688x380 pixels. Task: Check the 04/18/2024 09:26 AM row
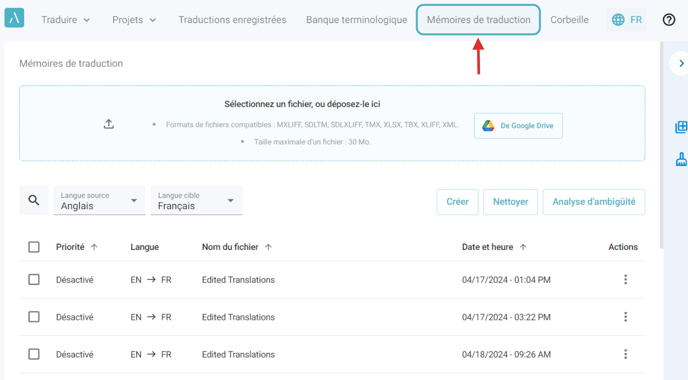coord(34,354)
